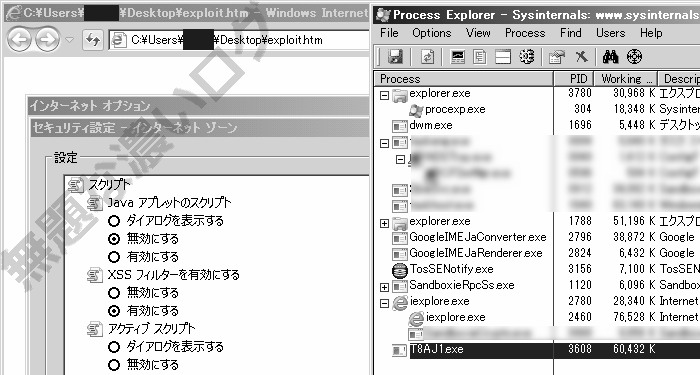
Task: Click the GoogleIMEJaRenderer.exe process icon
Action: (400, 254)
